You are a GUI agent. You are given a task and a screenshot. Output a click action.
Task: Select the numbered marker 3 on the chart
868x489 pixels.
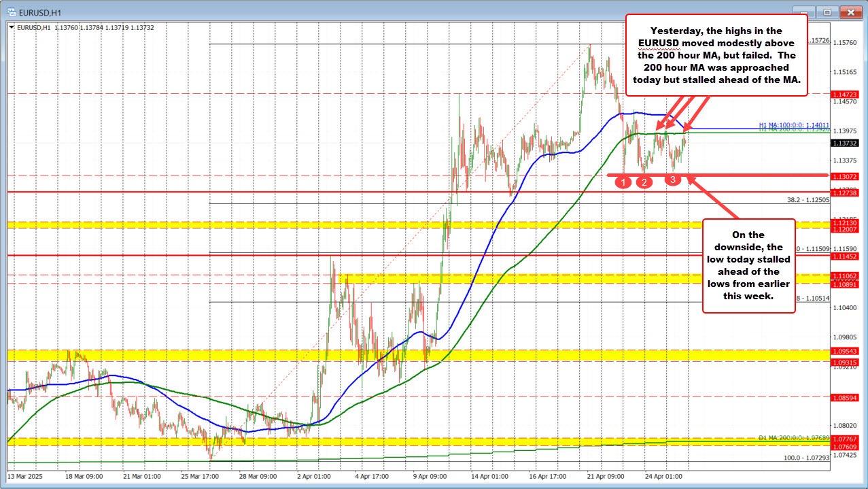click(672, 180)
